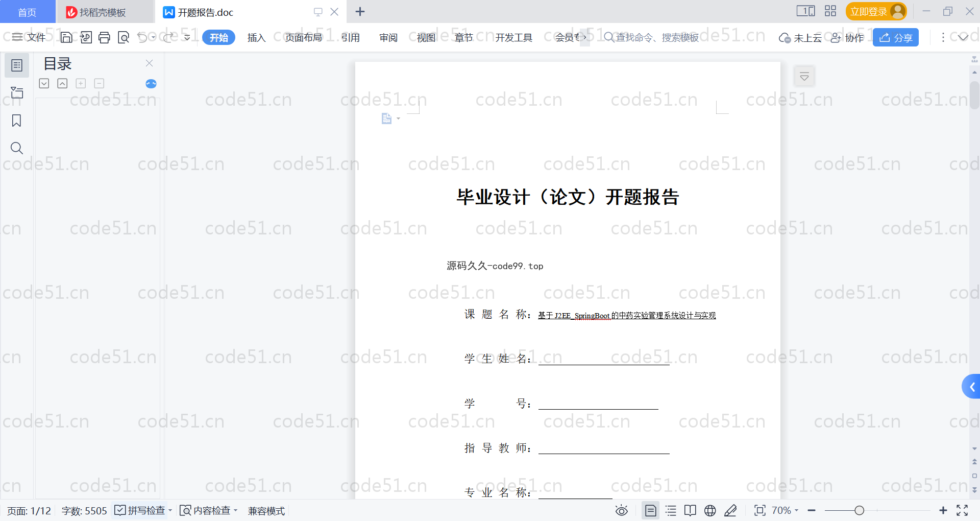This screenshot has width=980, height=521.
Task: Switch to the 章节 ribbon tab
Action: 464,37
